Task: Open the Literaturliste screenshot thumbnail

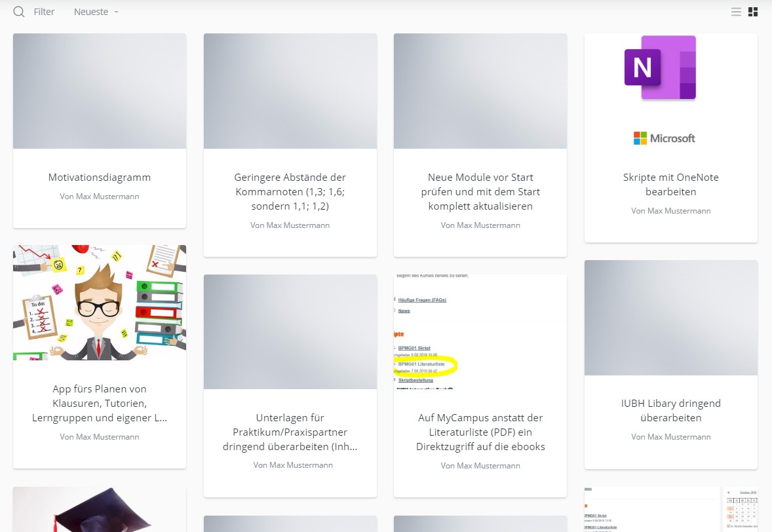Action: point(480,332)
